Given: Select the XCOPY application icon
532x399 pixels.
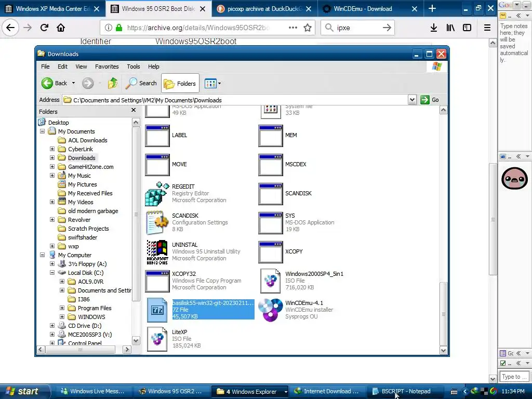Looking at the screenshot, I should (x=270, y=252).
